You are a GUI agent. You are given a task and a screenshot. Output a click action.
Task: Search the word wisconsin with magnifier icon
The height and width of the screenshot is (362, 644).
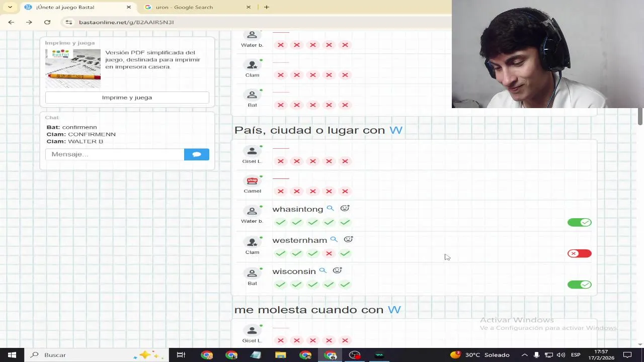tap(323, 270)
